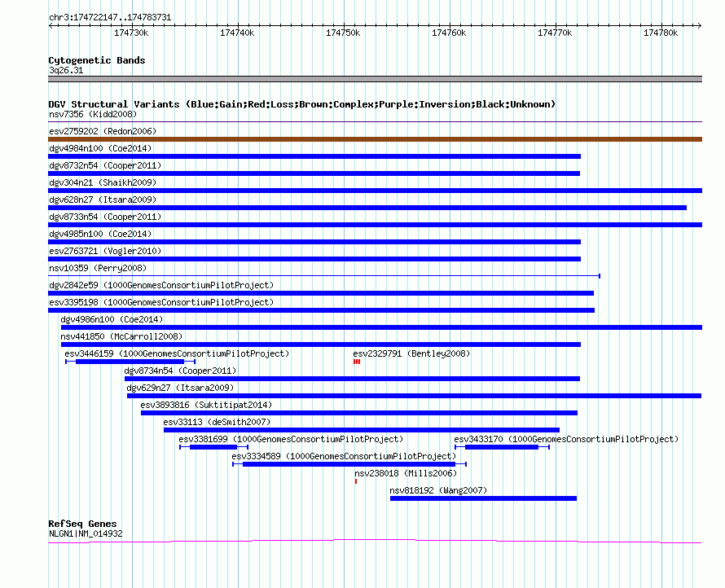Click the 174730k ruler position label

(131, 33)
